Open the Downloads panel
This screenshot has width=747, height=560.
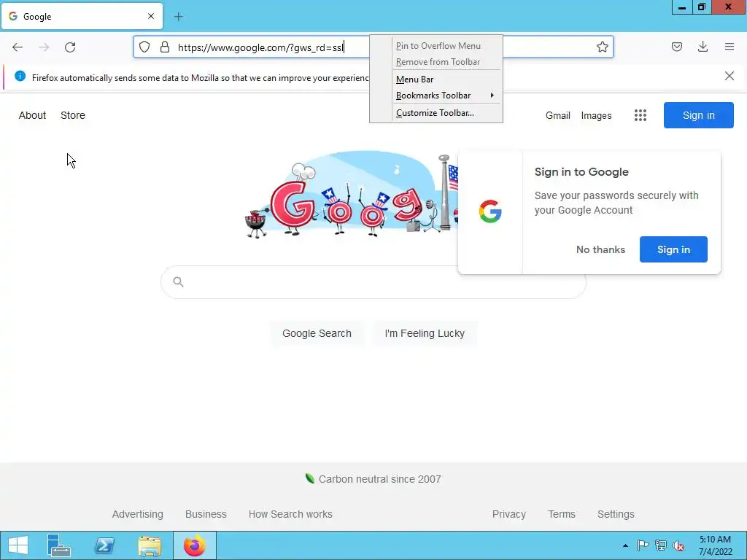[x=703, y=47]
